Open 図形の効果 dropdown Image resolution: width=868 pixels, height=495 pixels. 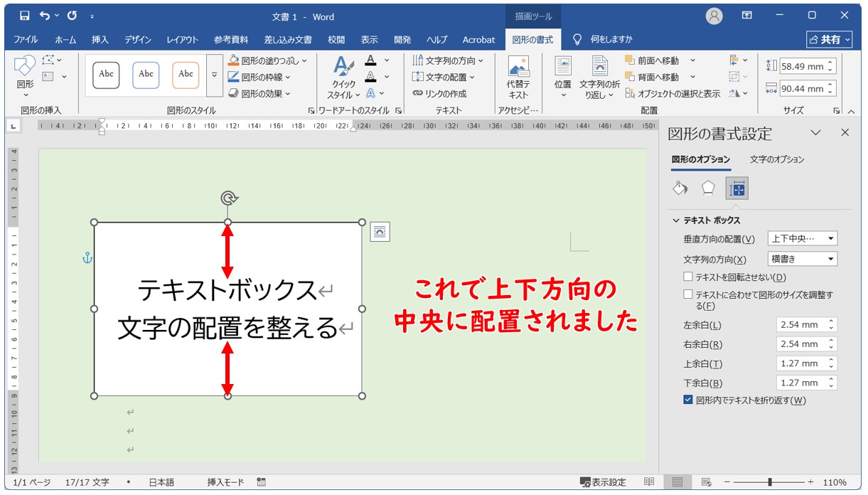tap(259, 93)
